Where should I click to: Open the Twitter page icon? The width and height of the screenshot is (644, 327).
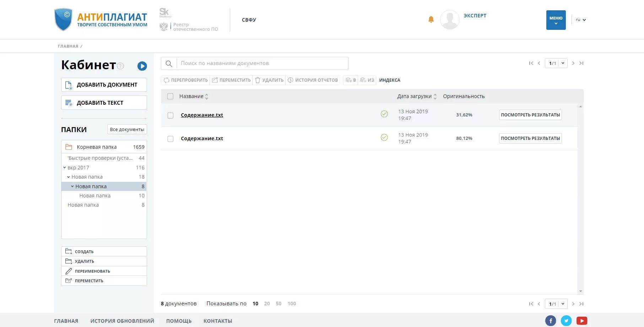point(566,321)
